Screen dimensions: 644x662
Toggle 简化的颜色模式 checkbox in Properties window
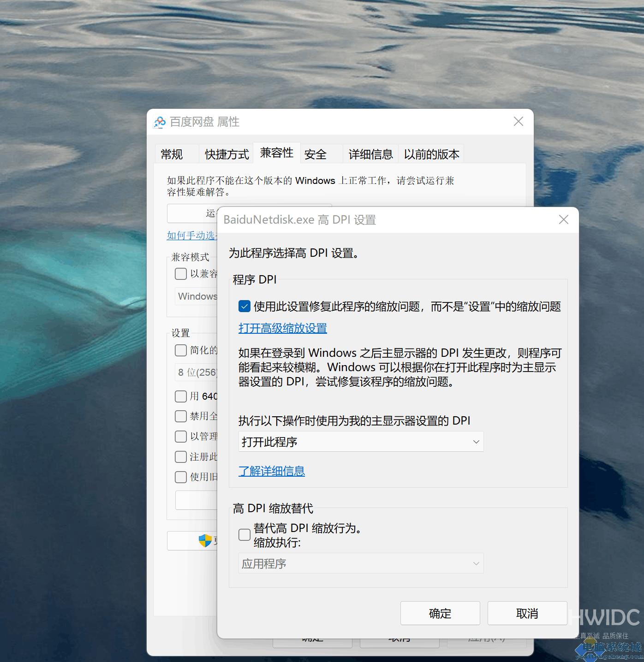[181, 350]
